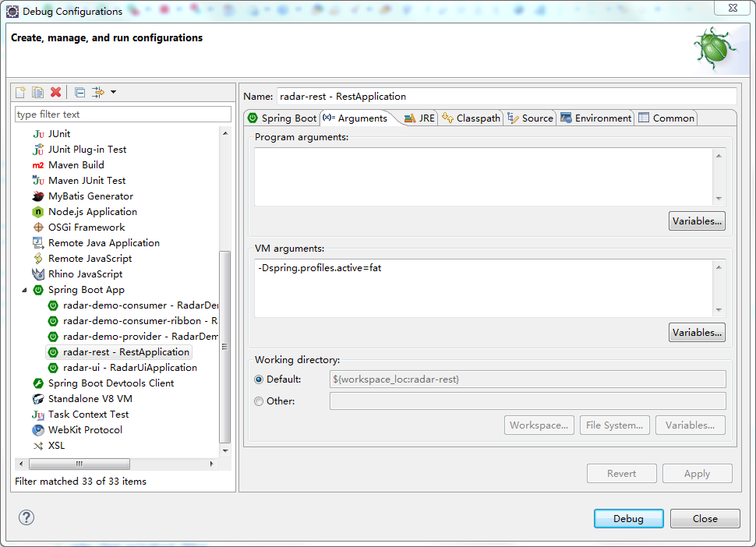Click the File System... button
The width and height of the screenshot is (756, 547).
click(x=615, y=425)
